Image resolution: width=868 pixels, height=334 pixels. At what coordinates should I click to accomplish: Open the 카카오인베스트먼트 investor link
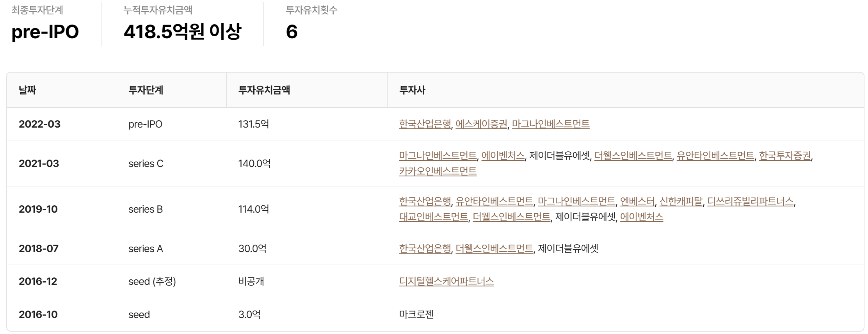pyautogui.click(x=438, y=171)
